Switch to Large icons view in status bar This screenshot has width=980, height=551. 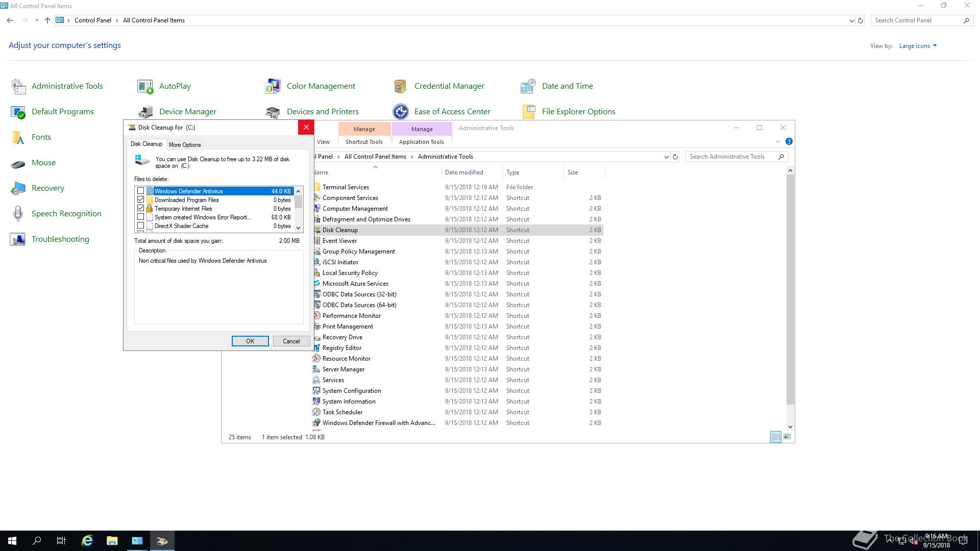pyautogui.click(x=787, y=437)
